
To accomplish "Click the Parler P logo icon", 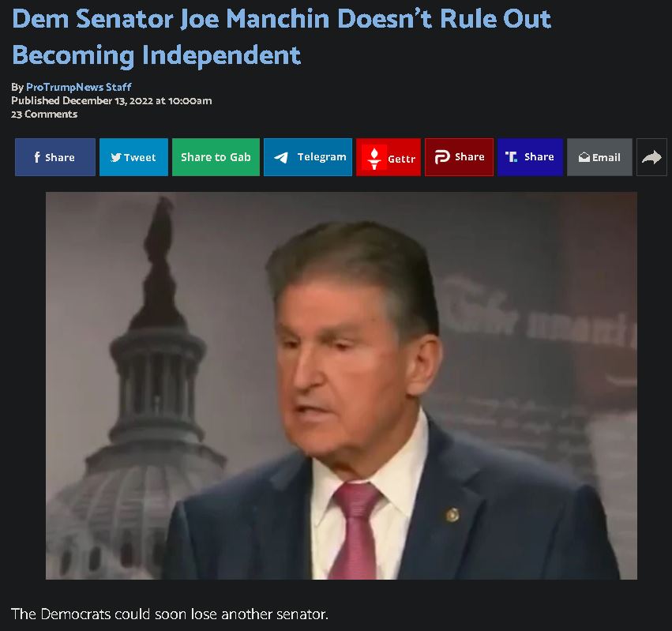I will (x=442, y=157).
